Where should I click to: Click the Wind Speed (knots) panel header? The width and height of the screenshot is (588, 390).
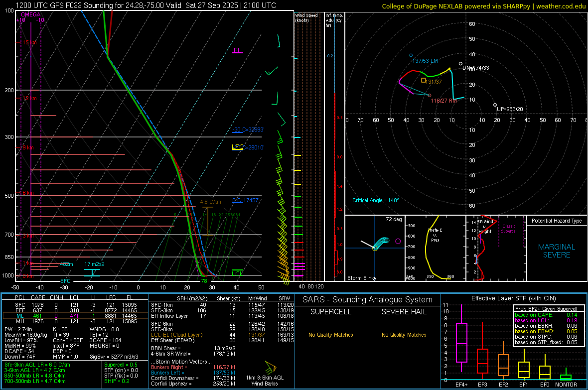[306, 17]
